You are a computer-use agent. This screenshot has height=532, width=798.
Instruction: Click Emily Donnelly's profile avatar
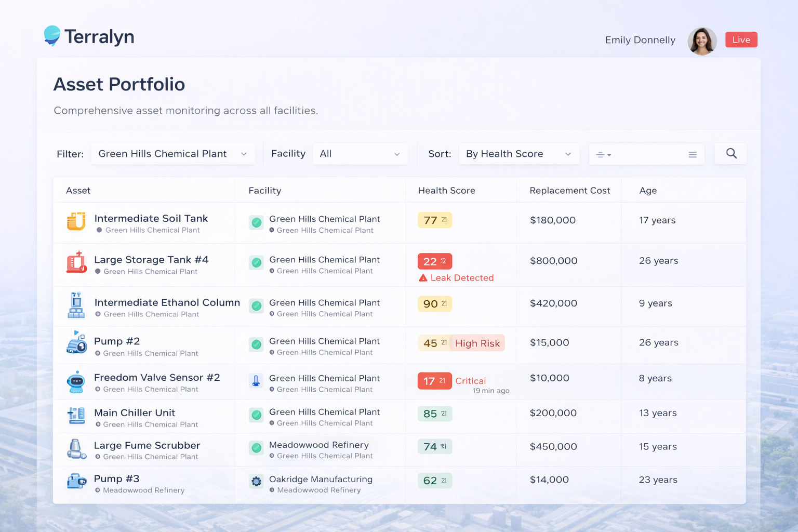702,40
